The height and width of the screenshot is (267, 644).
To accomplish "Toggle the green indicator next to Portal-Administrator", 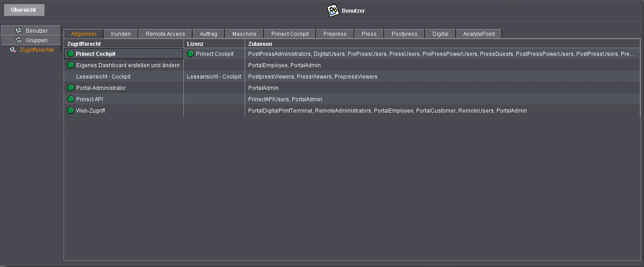I will [70, 88].
